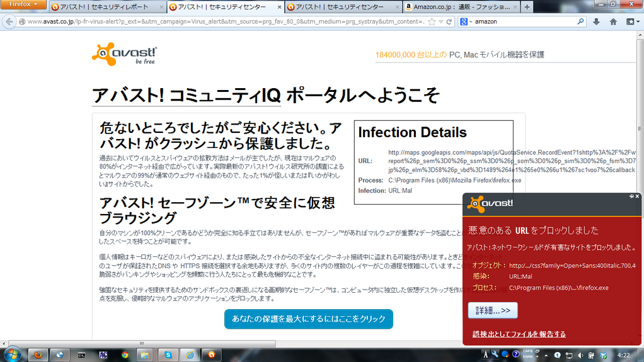Click the IME wrench tools icon
Viewport: 644px width, 362px height.
tap(495, 354)
